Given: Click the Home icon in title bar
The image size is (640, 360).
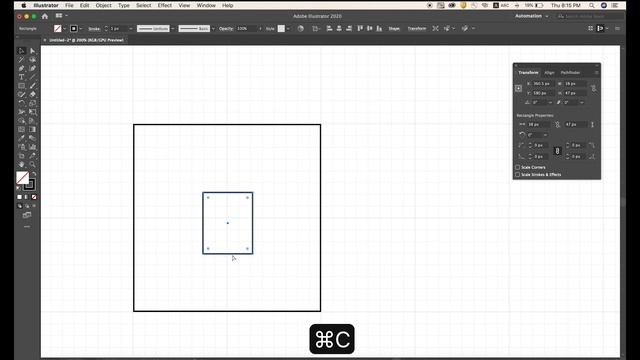Looking at the screenshot, I should pos(45,16).
